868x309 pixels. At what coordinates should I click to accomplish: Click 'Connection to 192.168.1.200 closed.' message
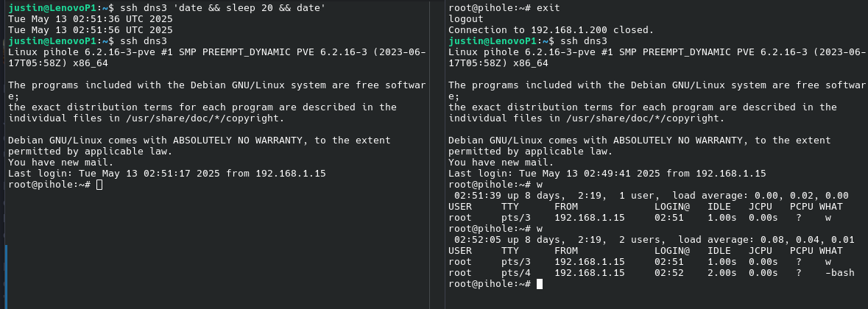coord(551,30)
